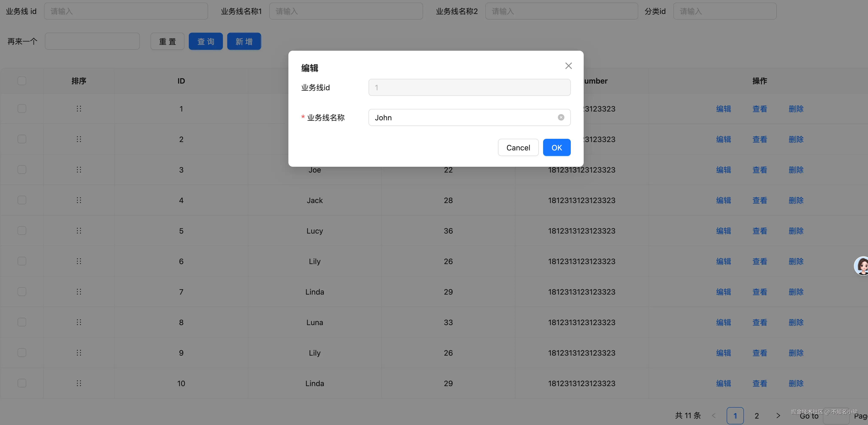
Task: Check the checkbox for row with ID 4
Action: click(22, 200)
